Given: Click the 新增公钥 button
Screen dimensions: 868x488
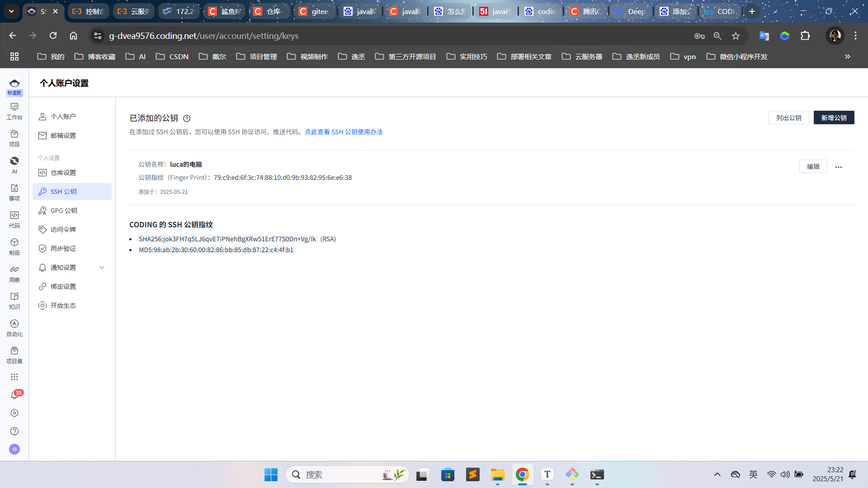Looking at the screenshot, I should click(x=834, y=117).
